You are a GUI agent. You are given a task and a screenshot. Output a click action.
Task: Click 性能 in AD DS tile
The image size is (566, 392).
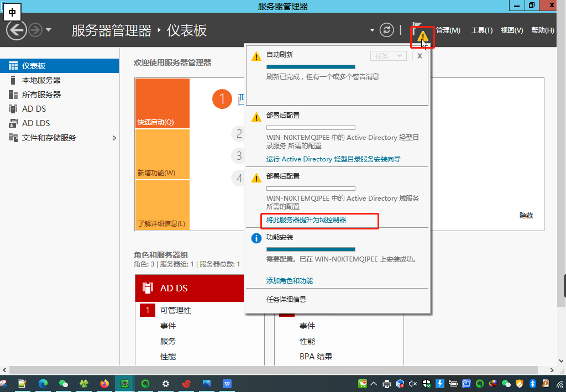[x=168, y=357]
